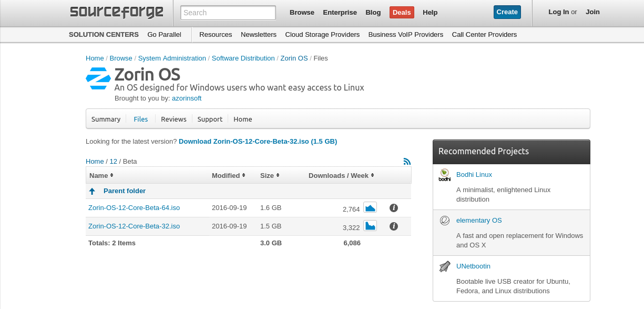Click the RSS feed icon above file list
Viewport: 644px width, 309px height.
pos(407,162)
